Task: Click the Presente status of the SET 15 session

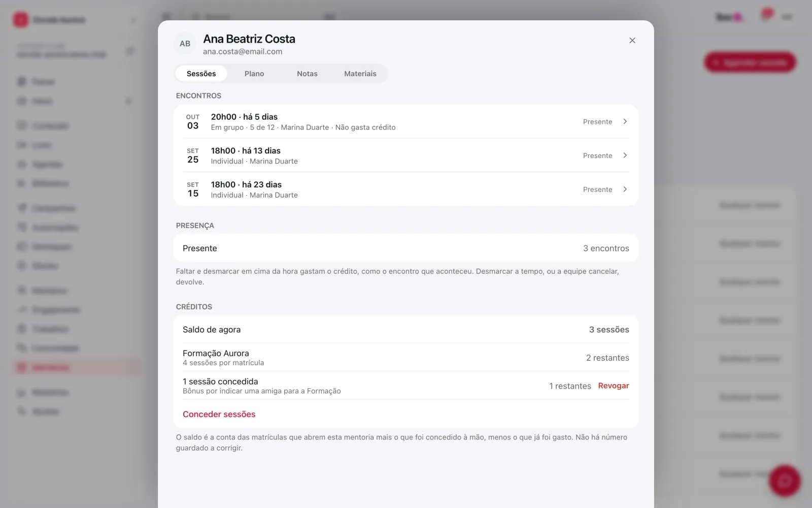Action: (x=597, y=189)
